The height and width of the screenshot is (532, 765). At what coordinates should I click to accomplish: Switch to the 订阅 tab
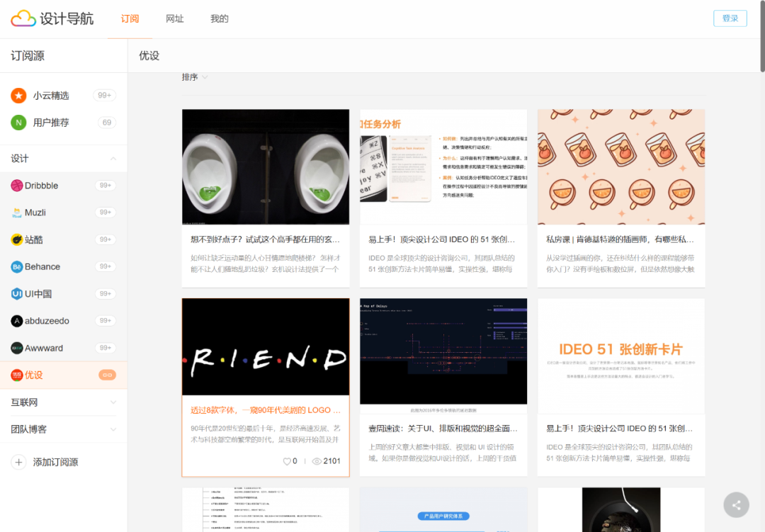(x=130, y=18)
